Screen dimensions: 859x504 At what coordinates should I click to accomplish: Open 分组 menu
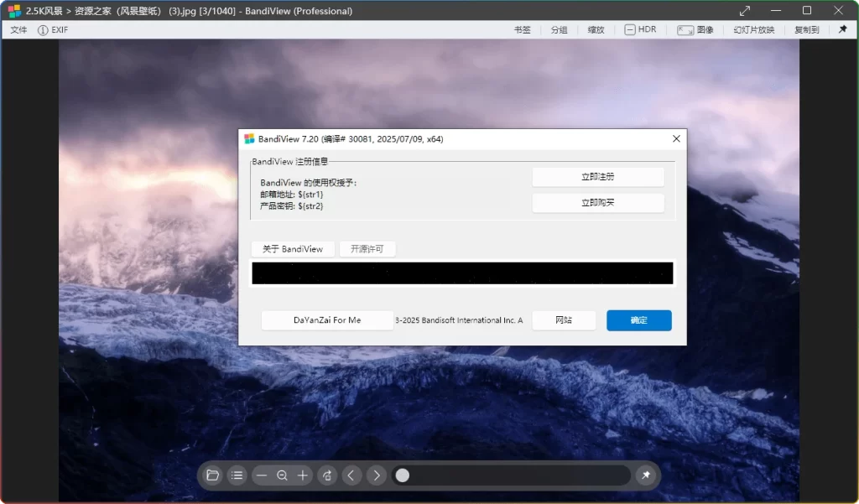click(559, 29)
